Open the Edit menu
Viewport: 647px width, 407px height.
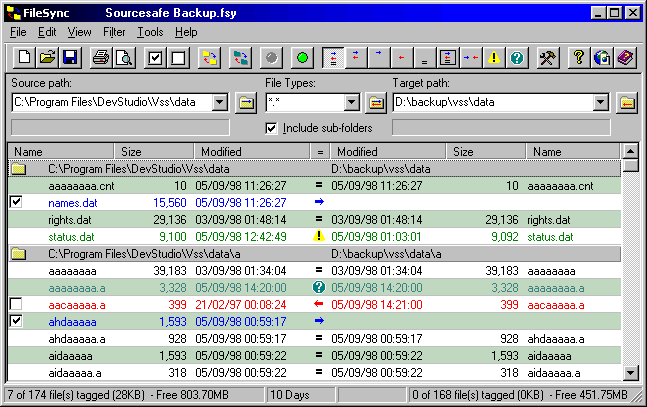coord(47,32)
